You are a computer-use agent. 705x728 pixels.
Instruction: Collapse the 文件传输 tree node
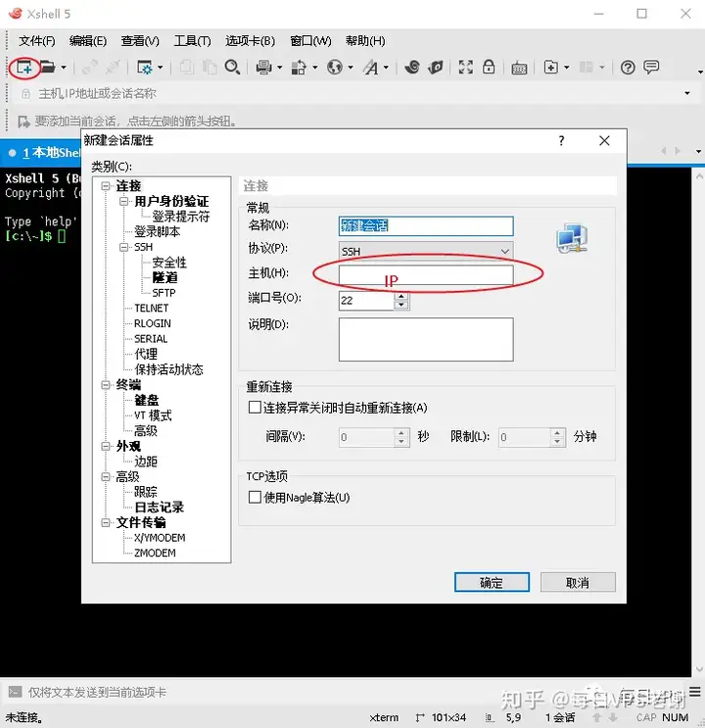point(106,523)
